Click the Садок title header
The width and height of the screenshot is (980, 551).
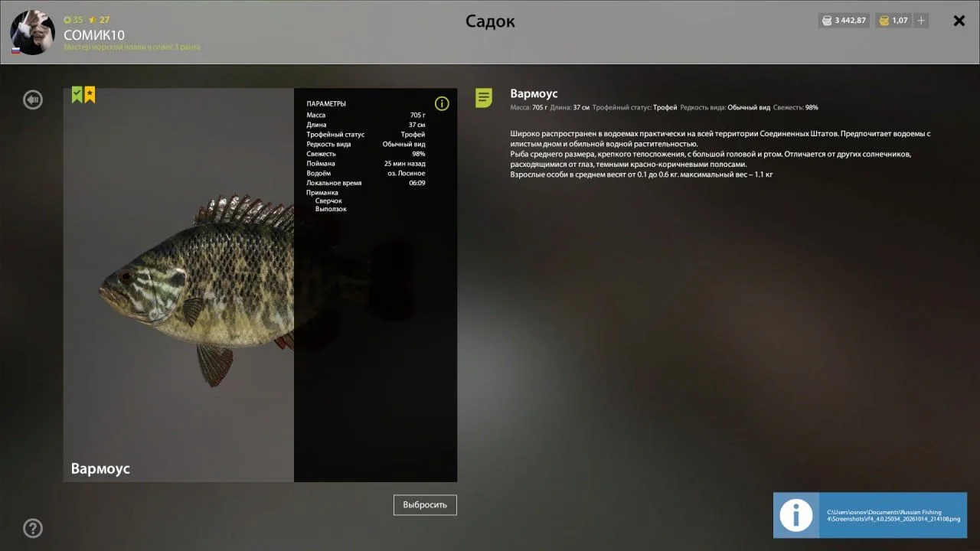490,21
